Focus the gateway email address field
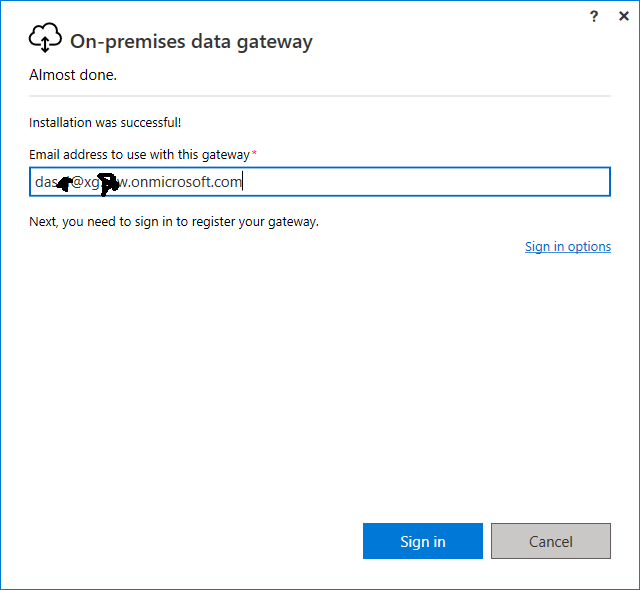Viewport: 640px width, 590px height. click(x=320, y=182)
